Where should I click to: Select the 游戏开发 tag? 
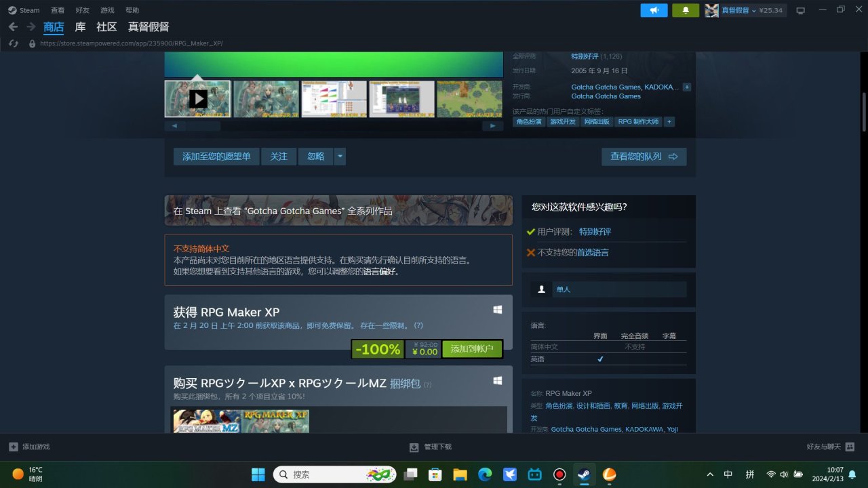(x=563, y=122)
